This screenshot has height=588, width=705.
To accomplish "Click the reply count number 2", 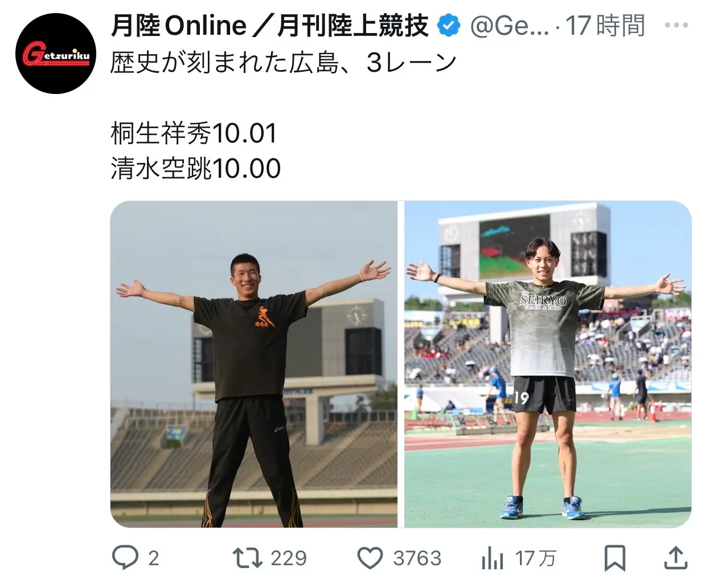I will (x=153, y=558).
